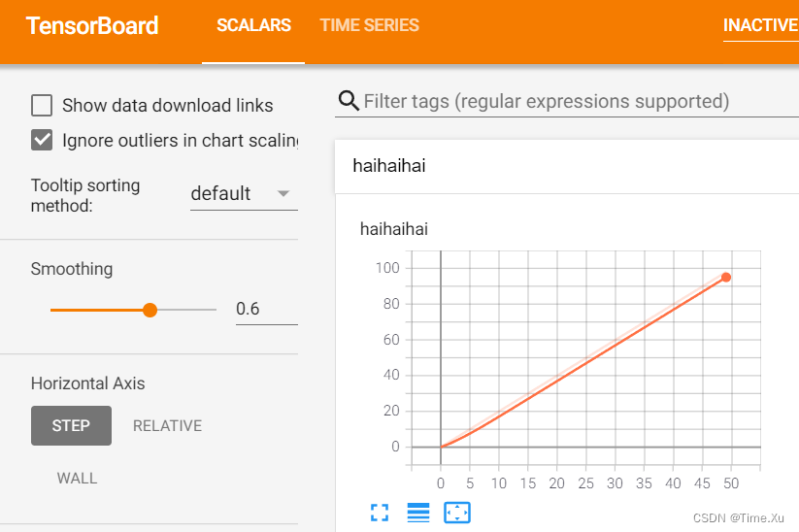The height and width of the screenshot is (532, 799).
Task: Click the last data point on chart
Action: (x=726, y=278)
